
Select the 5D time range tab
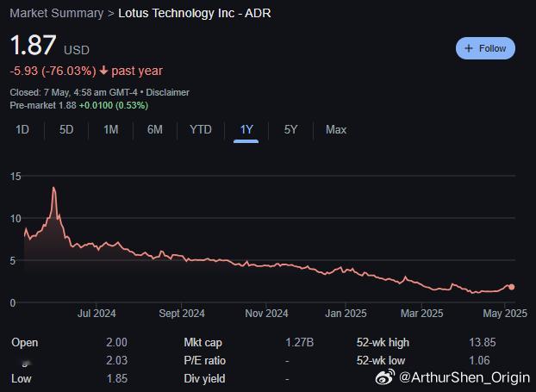click(66, 130)
